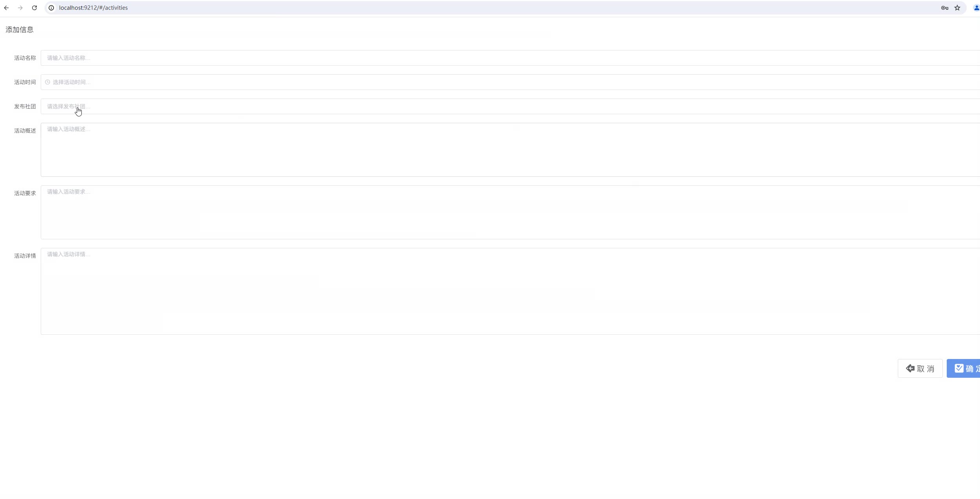Click the browser forward arrow
980x499 pixels.
point(20,8)
